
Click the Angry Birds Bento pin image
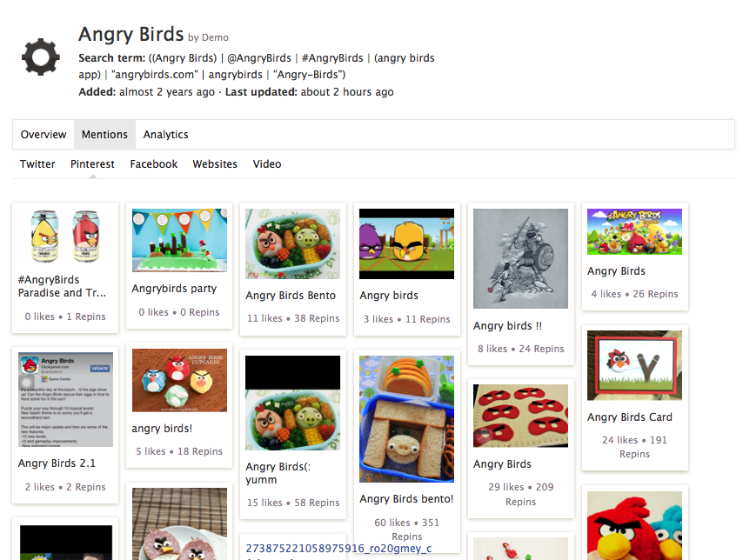tap(292, 243)
